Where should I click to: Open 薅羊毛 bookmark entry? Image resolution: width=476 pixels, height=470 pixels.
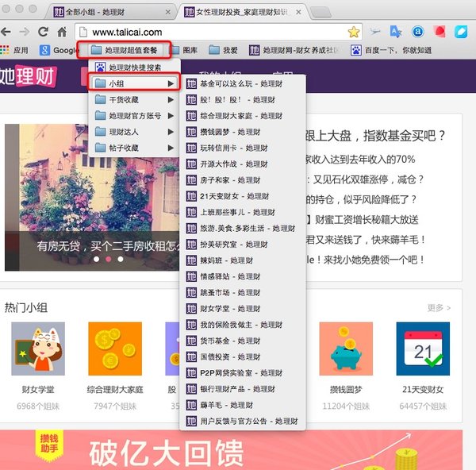pyautogui.click(x=242, y=405)
